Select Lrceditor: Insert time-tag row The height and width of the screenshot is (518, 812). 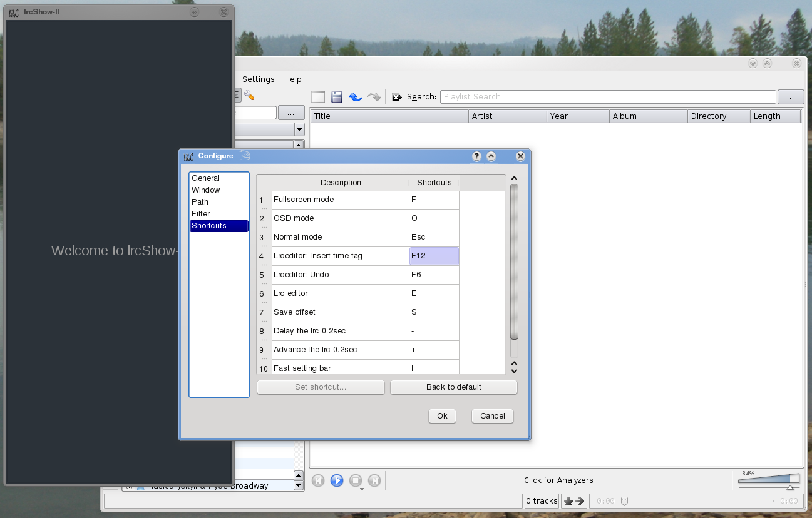point(340,256)
